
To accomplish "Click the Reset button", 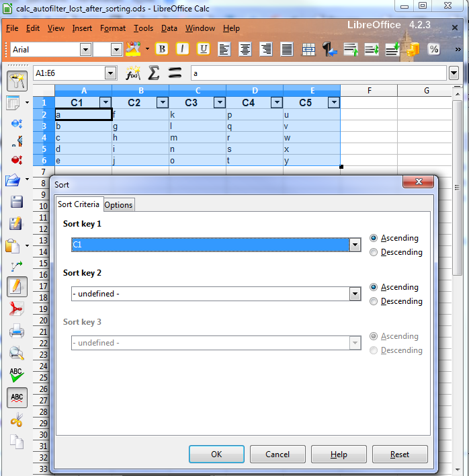I will tap(400, 454).
